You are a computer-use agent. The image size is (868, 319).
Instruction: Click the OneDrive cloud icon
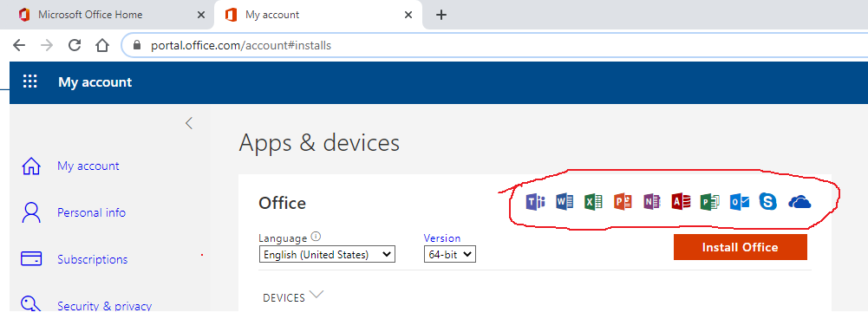click(799, 202)
